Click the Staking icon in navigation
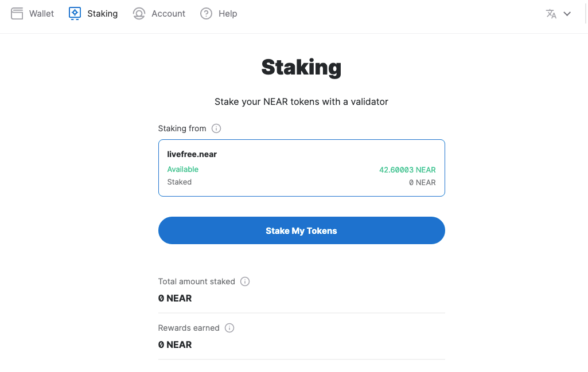This screenshot has height=372, width=588. tap(75, 13)
